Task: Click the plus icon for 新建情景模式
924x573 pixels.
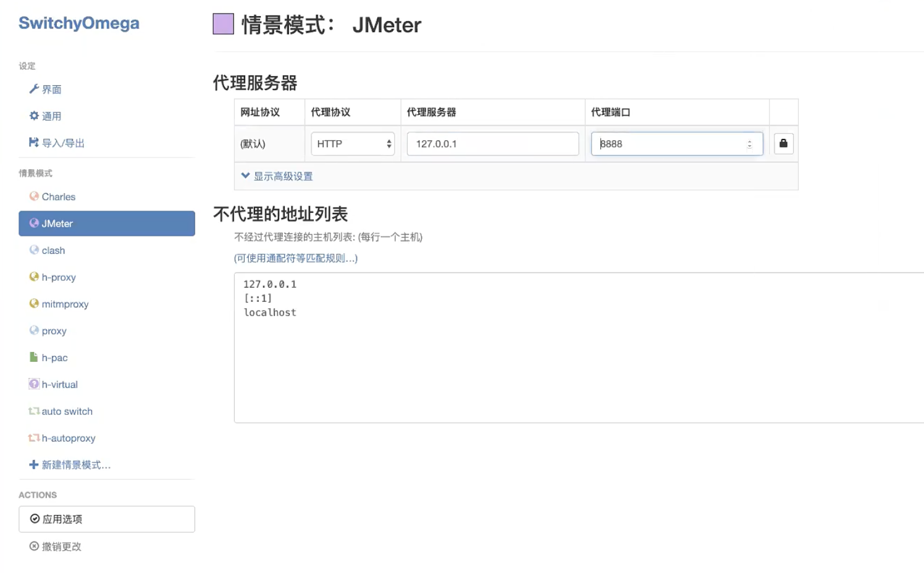Action: [34, 464]
